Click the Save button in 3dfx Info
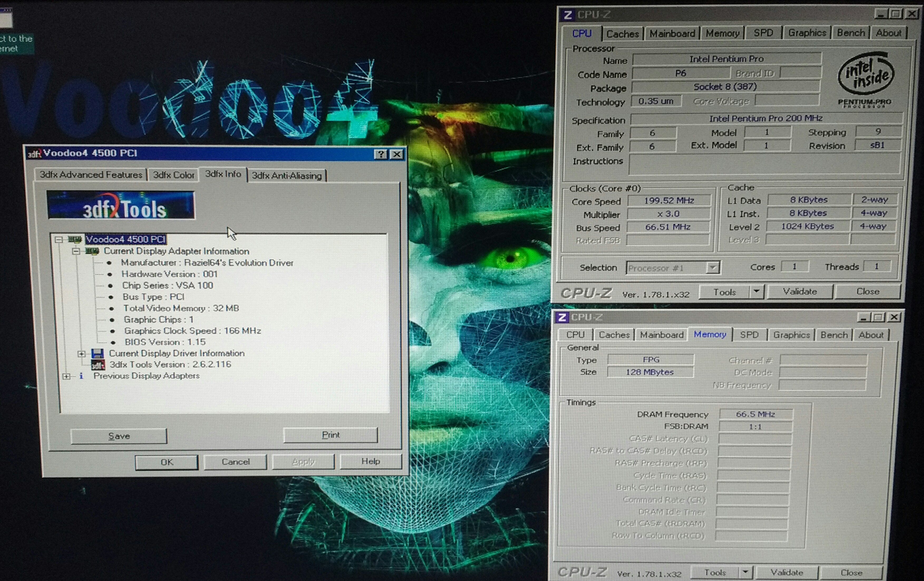924x581 pixels. pos(119,436)
